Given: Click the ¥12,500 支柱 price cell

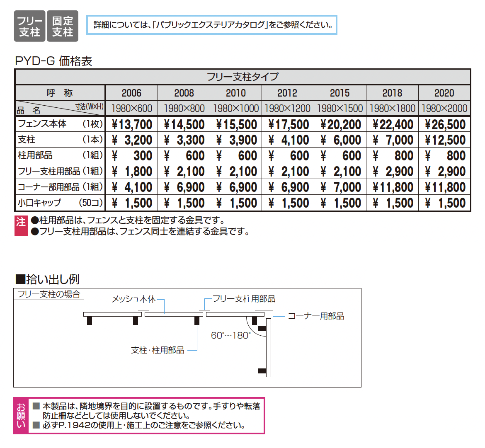Looking at the screenshot, I should coord(444,140).
